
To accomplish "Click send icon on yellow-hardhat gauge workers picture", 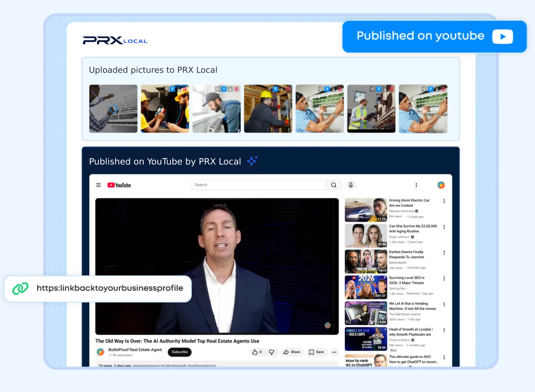I will (x=166, y=89).
